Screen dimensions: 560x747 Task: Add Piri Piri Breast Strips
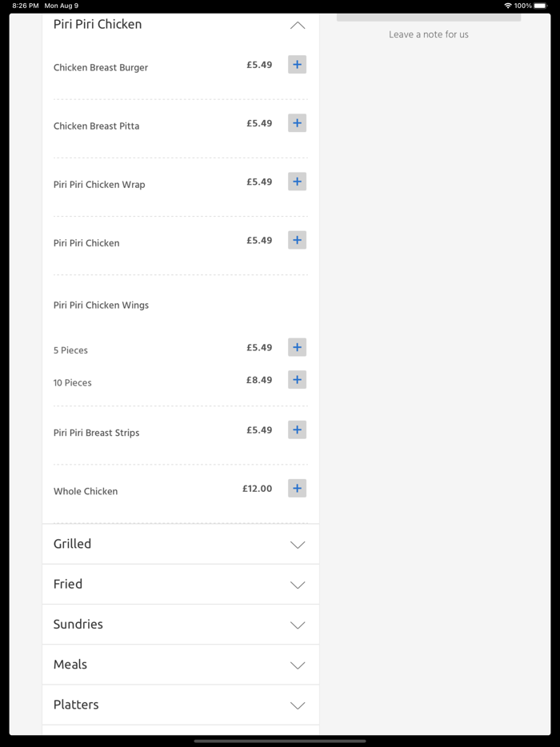[x=297, y=430]
